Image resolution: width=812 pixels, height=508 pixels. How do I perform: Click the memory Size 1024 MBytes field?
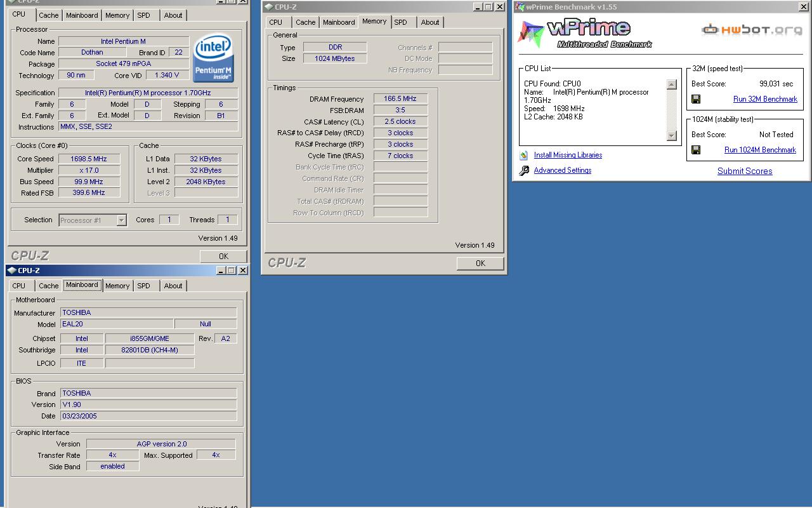point(335,58)
